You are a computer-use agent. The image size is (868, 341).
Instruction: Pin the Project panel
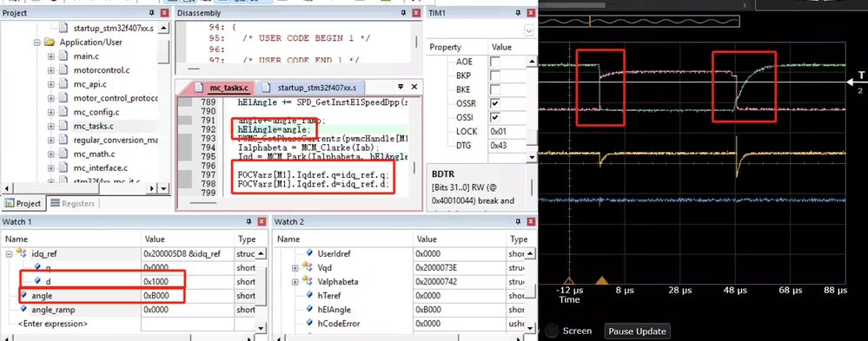tap(152, 13)
